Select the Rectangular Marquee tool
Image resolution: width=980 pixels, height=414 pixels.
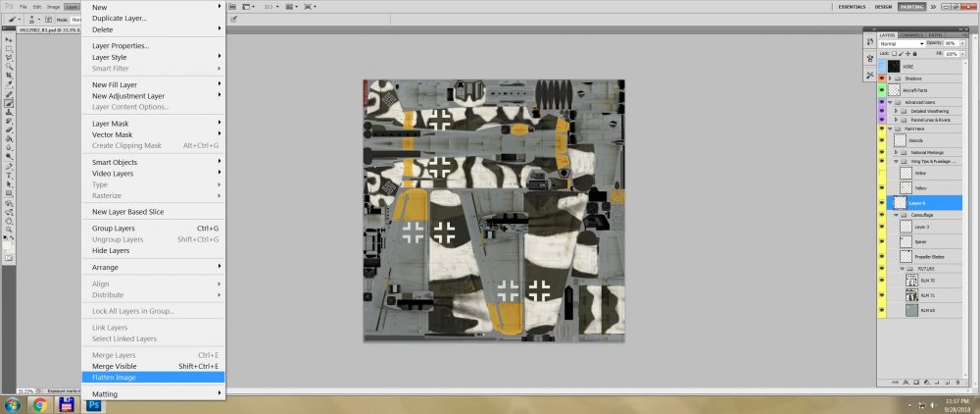(9, 48)
